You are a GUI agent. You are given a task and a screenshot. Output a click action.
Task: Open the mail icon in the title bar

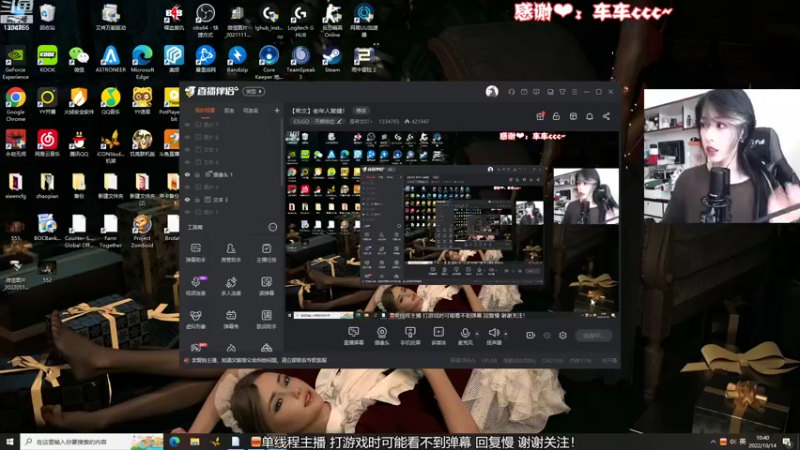click(524, 92)
